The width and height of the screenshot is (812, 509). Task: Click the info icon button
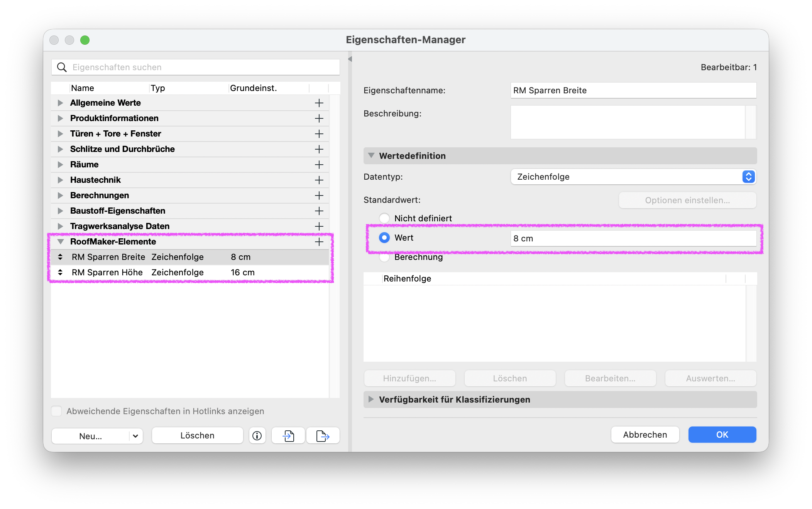tap(257, 435)
